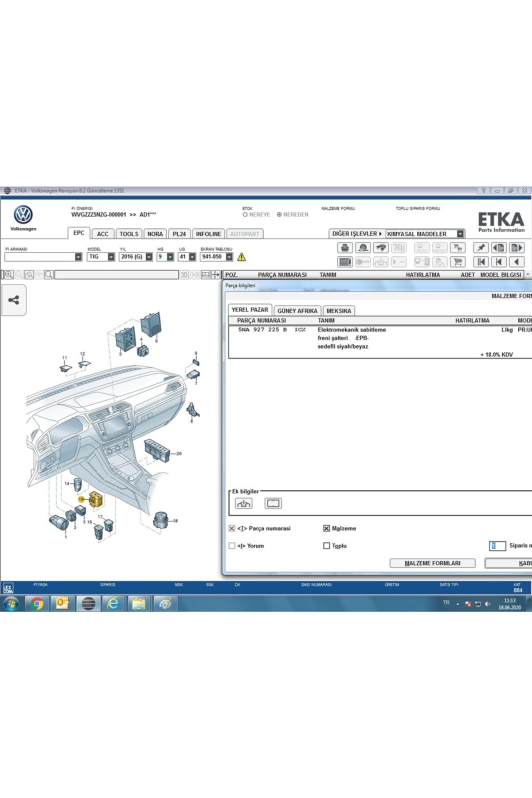The height and width of the screenshot is (798, 532).
Task: Click the yellow warning triangle icon
Action: pos(242,257)
